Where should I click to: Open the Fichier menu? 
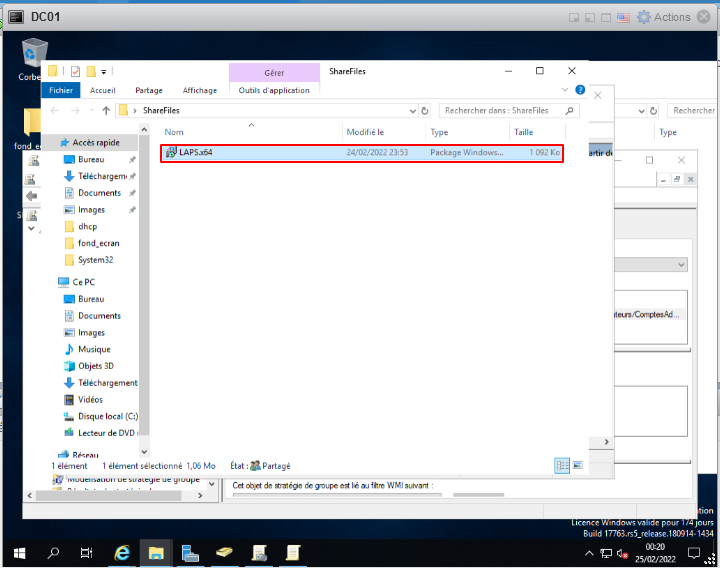(x=61, y=90)
